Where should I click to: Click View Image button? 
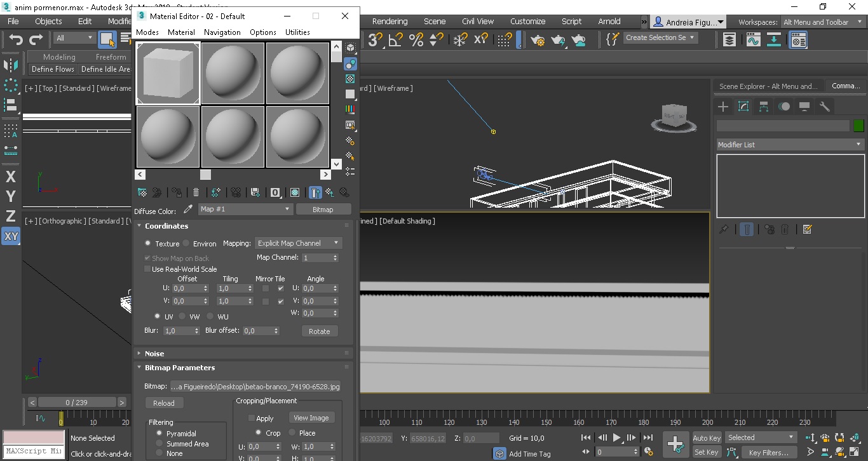coord(311,418)
